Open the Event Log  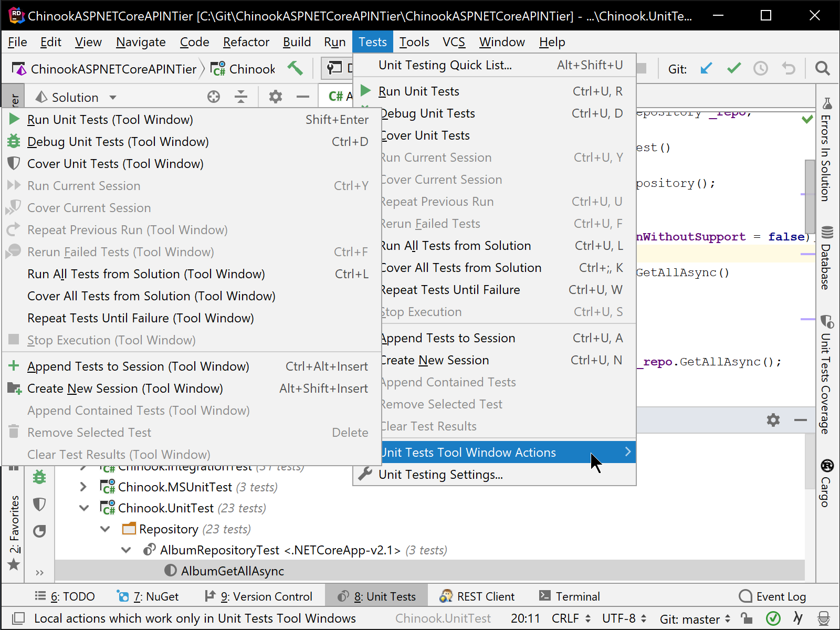[x=772, y=596]
